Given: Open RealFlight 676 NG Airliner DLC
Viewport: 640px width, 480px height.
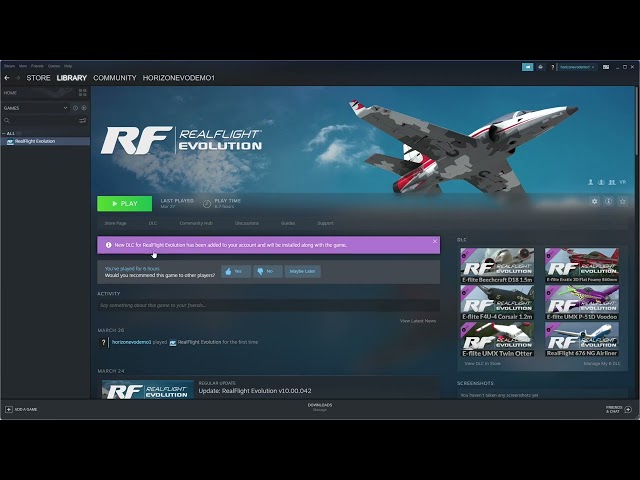Looking at the screenshot, I should click(x=582, y=339).
